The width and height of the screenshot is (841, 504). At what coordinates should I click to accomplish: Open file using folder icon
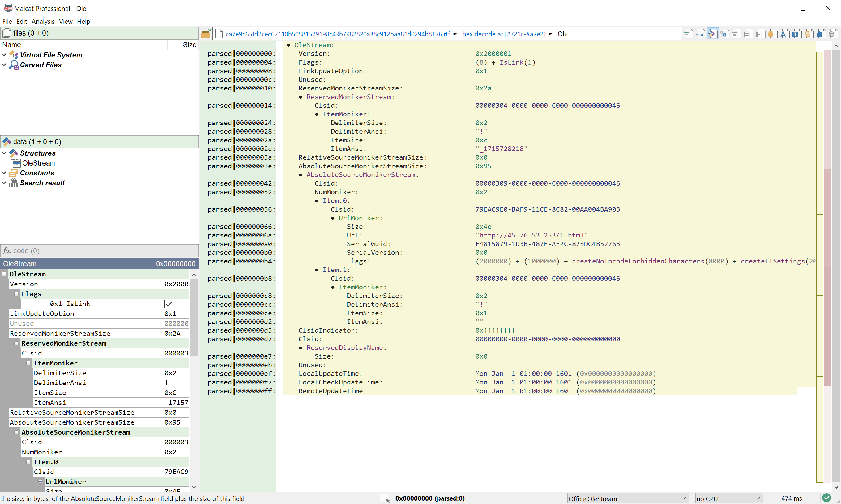[x=205, y=34]
